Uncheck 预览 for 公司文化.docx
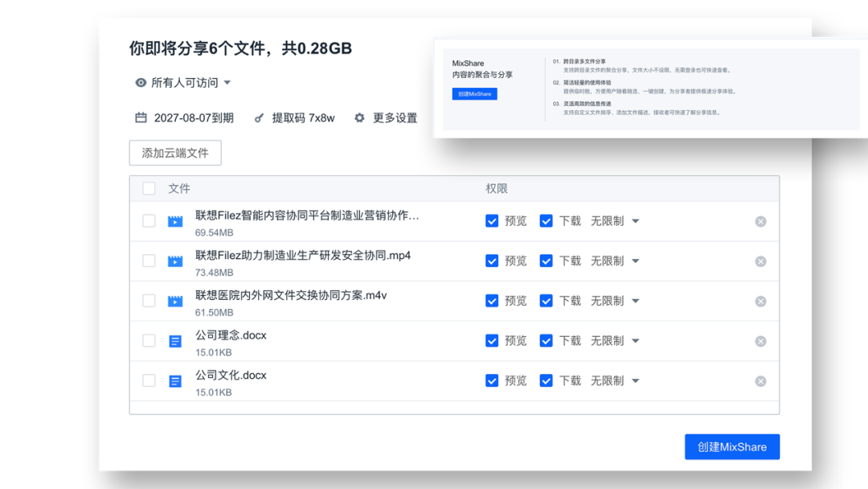This screenshot has height=489, width=868. pos(492,380)
